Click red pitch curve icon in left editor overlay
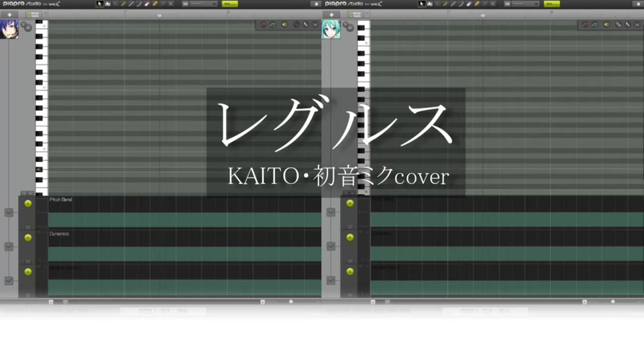This screenshot has height=362, width=644. click(263, 25)
